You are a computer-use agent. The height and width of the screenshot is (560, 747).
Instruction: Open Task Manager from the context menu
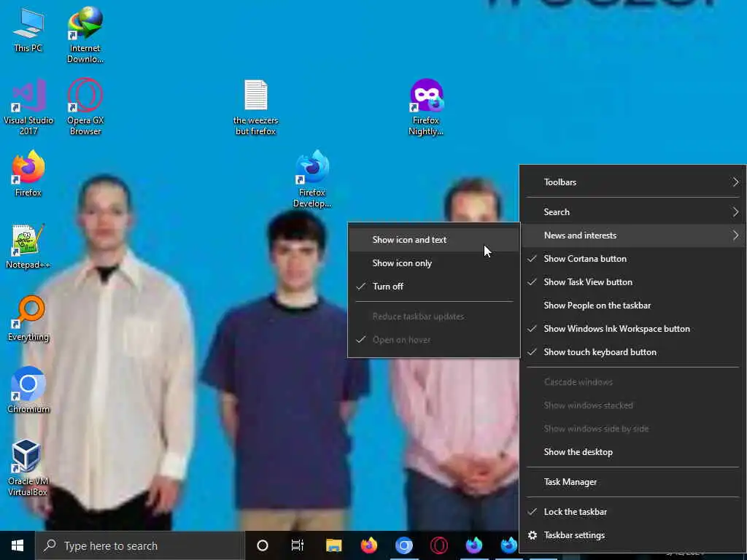[632, 482]
